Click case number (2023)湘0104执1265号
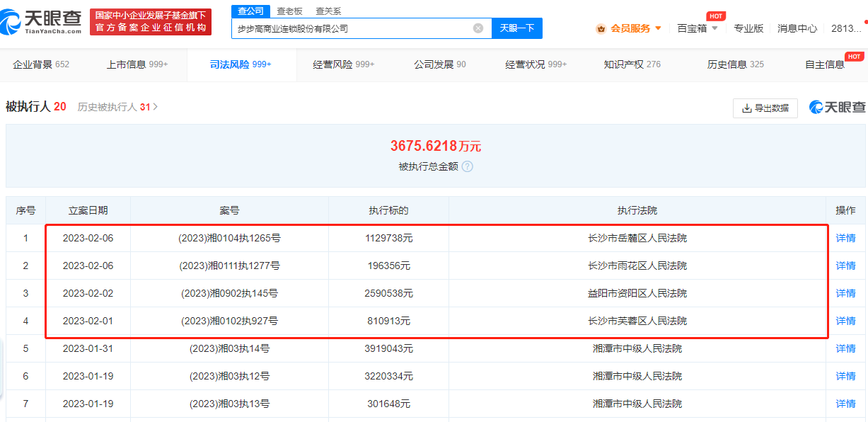 coord(229,239)
